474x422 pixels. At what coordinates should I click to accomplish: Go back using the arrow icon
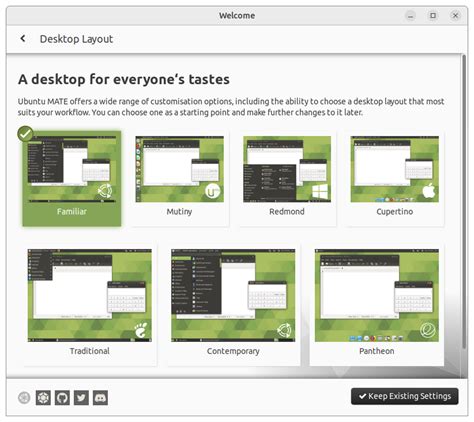(23, 39)
